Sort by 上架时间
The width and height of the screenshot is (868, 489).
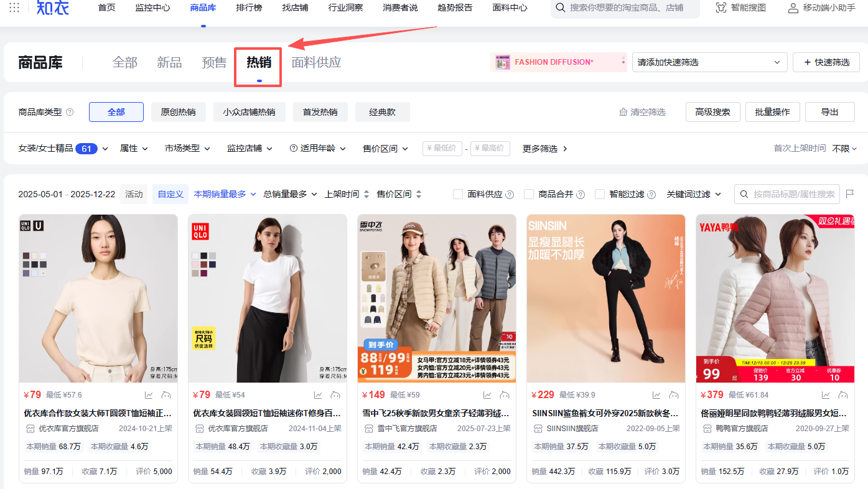click(347, 194)
